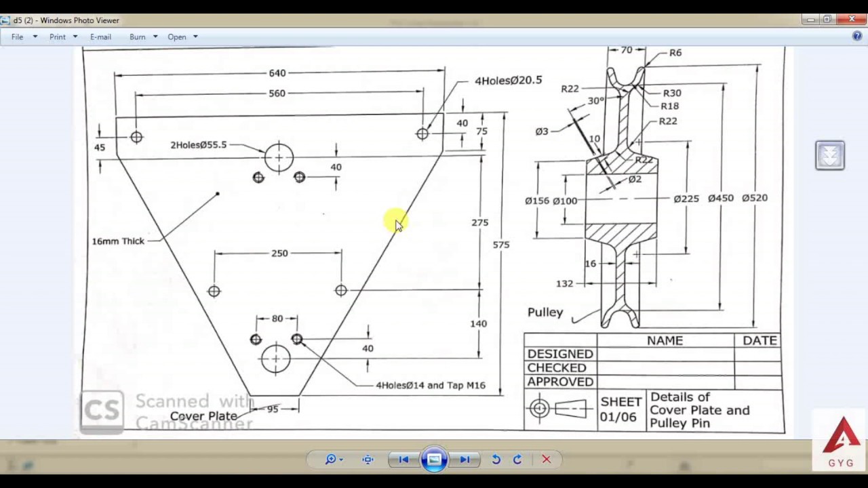This screenshot has width=868, height=488.
Task: Expand the Print dropdown arrow
Action: click(x=75, y=37)
